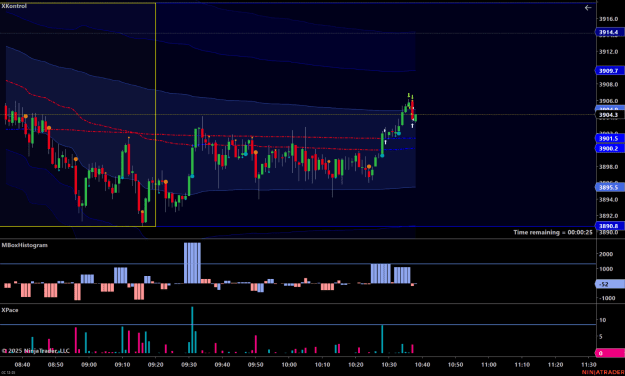Image resolution: width=625 pixels, height=376 pixels.
Task: Select the XPace panel label
Action: pos(10,310)
